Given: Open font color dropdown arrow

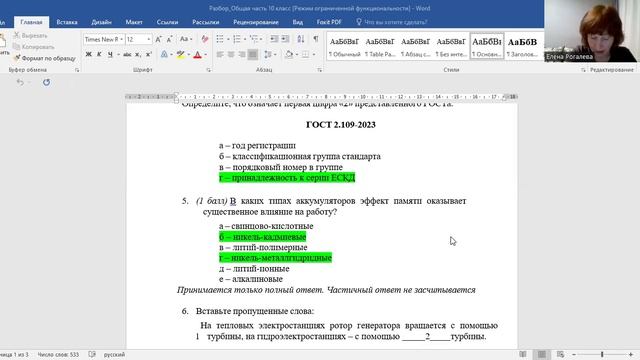Looking at the screenshot, I should coord(206,55).
